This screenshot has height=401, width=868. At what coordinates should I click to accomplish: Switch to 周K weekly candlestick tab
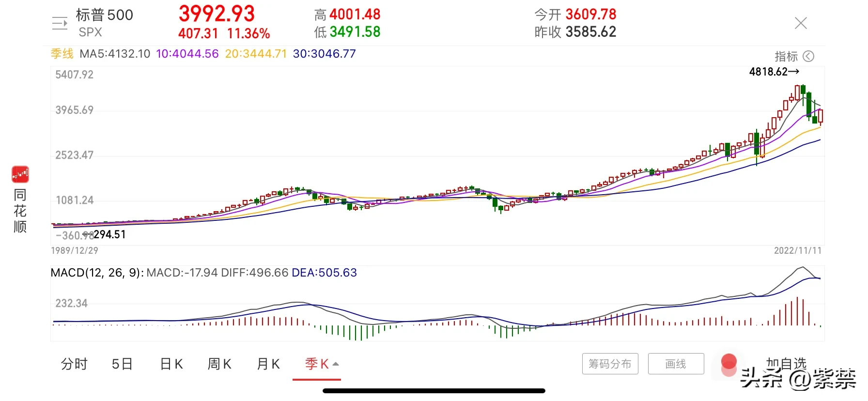[x=219, y=364]
